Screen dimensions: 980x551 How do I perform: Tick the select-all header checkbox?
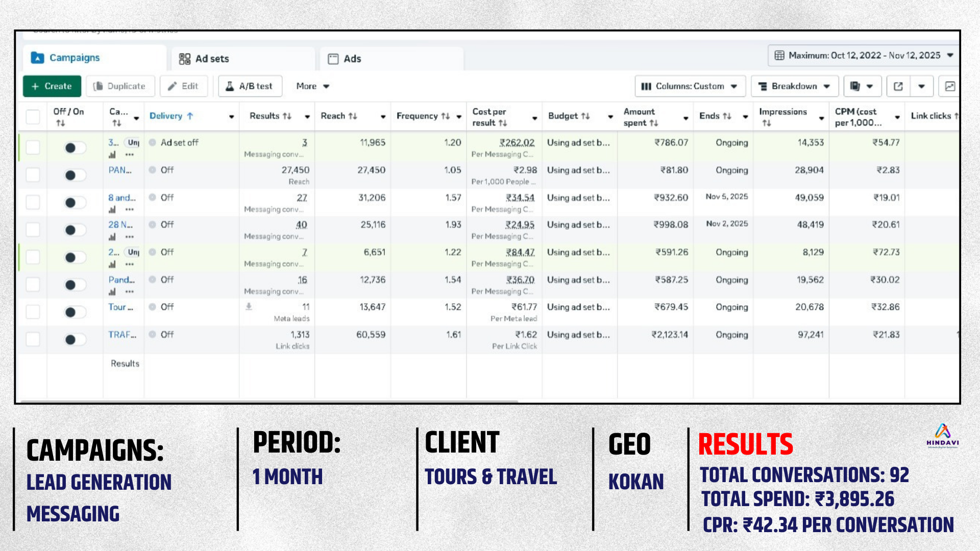coord(33,117)
